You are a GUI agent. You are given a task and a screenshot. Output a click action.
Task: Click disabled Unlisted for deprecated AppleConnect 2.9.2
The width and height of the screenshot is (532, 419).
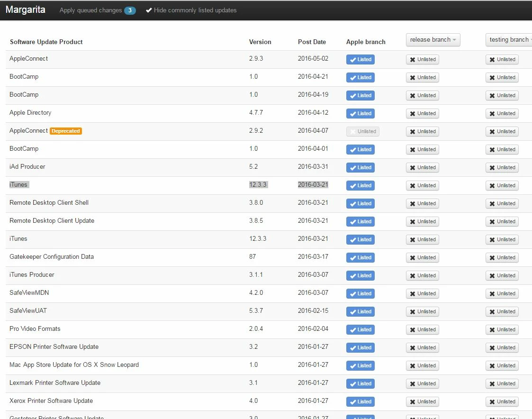pyautogui.click(x=363, y=131)
